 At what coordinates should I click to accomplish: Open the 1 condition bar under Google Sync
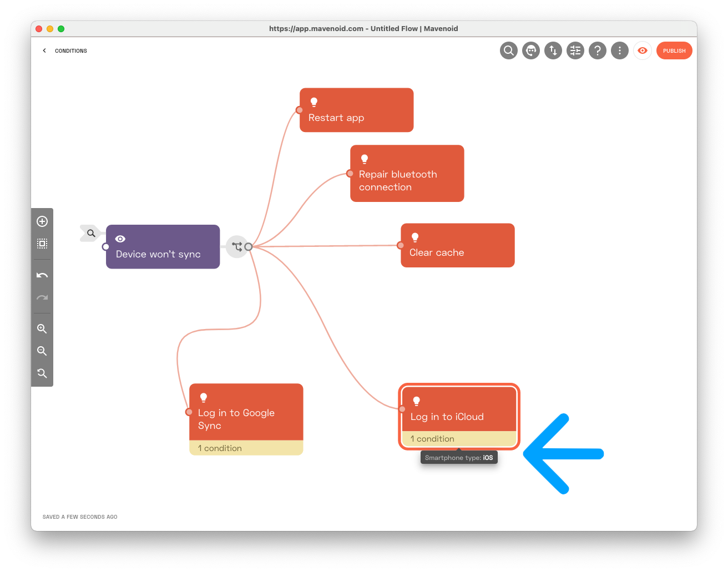point(246,448)
